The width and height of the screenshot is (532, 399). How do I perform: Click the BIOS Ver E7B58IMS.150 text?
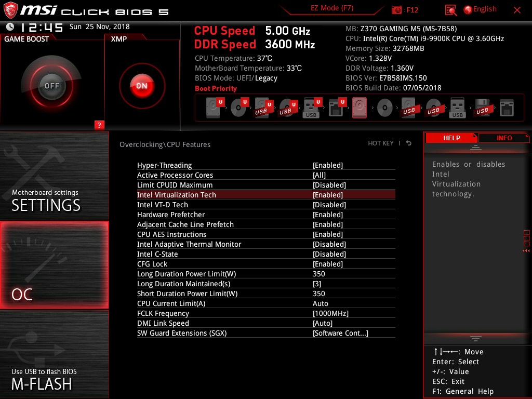click(x=386, y=78)
